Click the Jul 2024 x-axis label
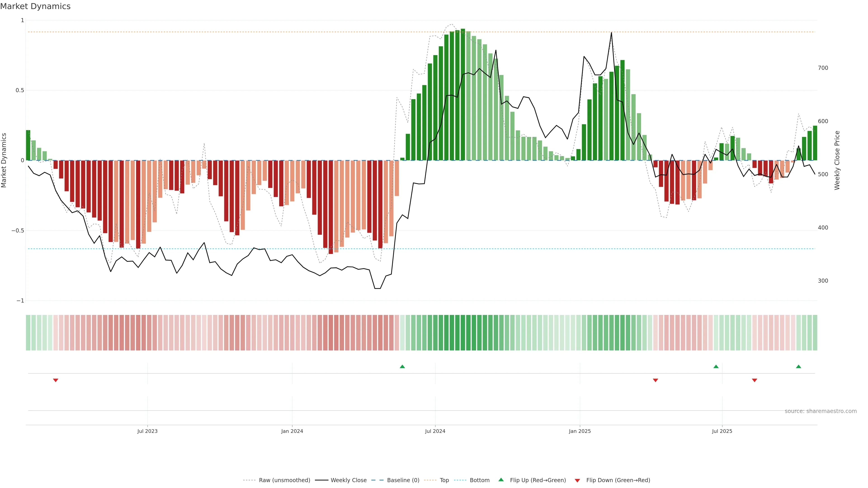 coord(435,431)
